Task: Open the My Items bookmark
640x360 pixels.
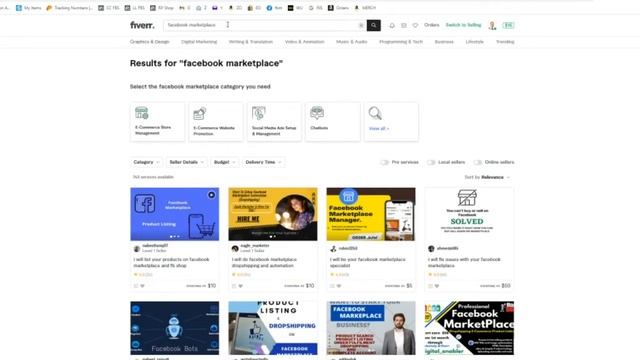Action: click(29, 8)
